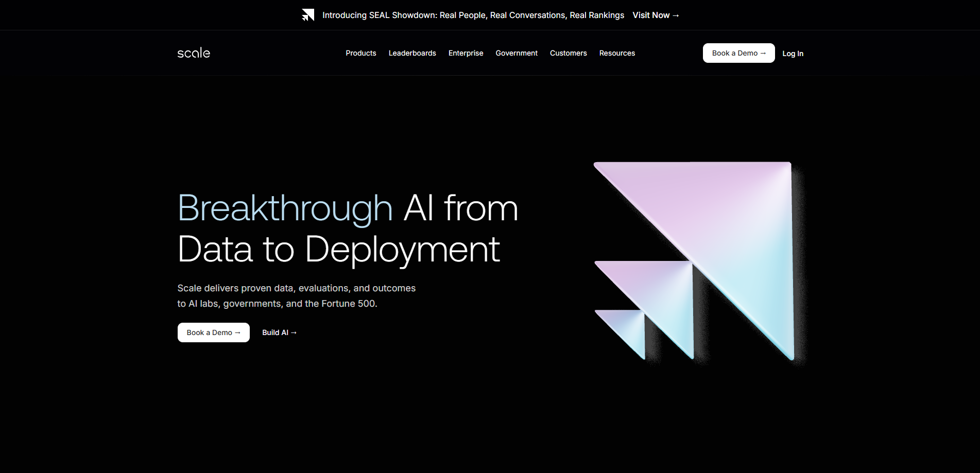This screenshot has height=473, width=980.
Task: Click the "Data to Deployment" headline line
Action: 338,250
